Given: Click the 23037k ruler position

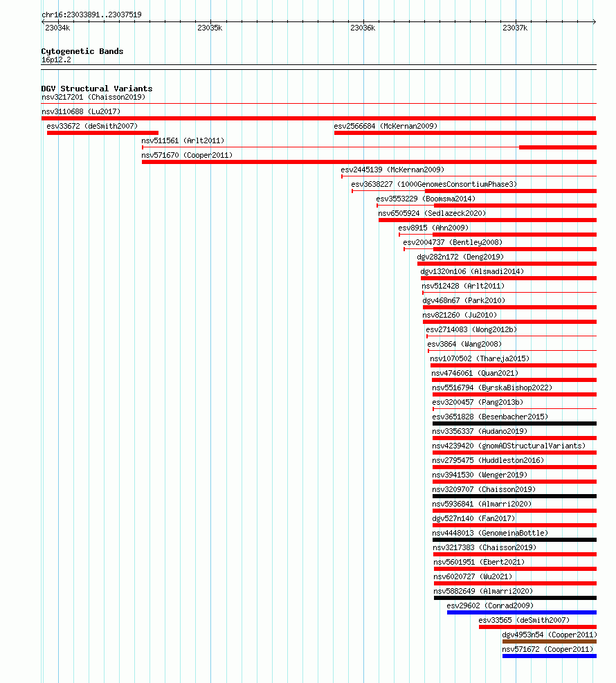Looking at the screenshot, I should [x=515, y=28].
